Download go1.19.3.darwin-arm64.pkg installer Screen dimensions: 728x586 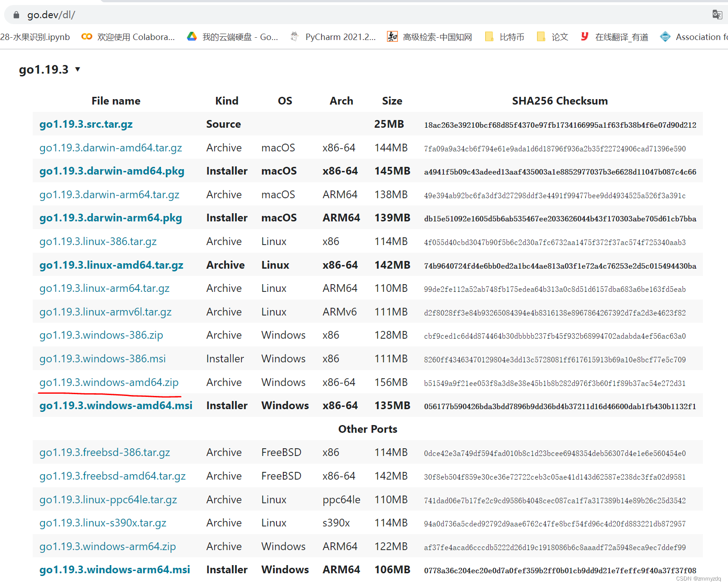[110, 218]
